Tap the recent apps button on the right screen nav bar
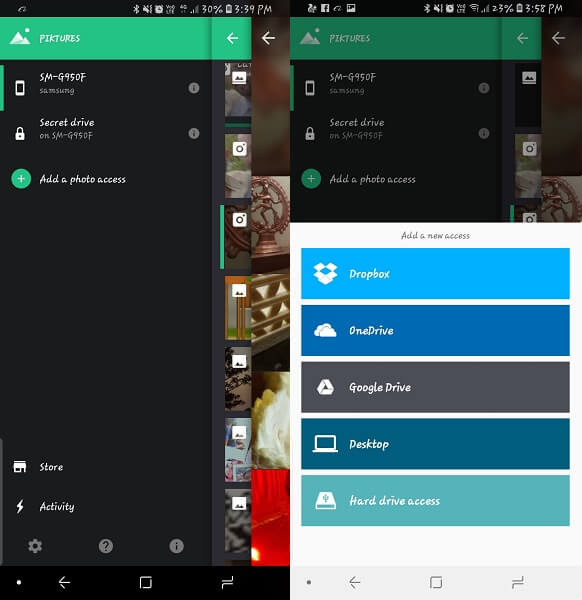 point(517,582)
